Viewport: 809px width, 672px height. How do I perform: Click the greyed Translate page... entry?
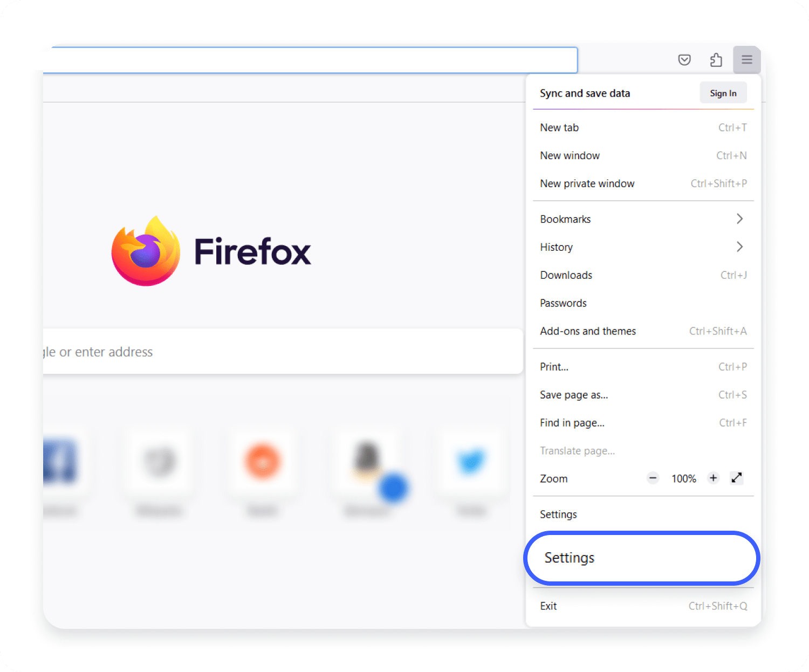click(x=643, y=451)
